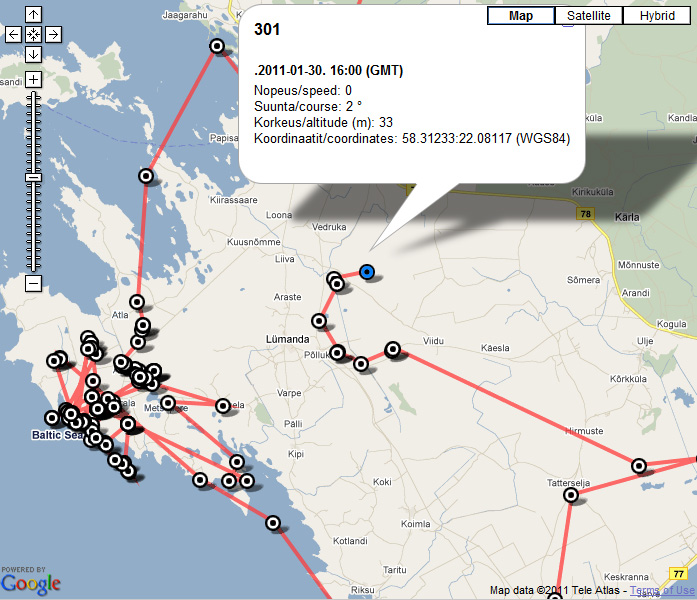
Task: Pan the map down using arrow button
Action: (33, 53)
